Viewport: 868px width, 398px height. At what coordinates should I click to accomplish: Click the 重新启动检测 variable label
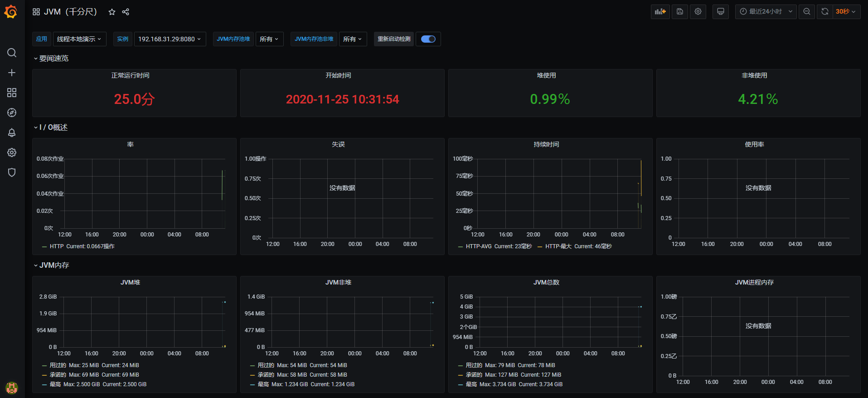[394, 39]
